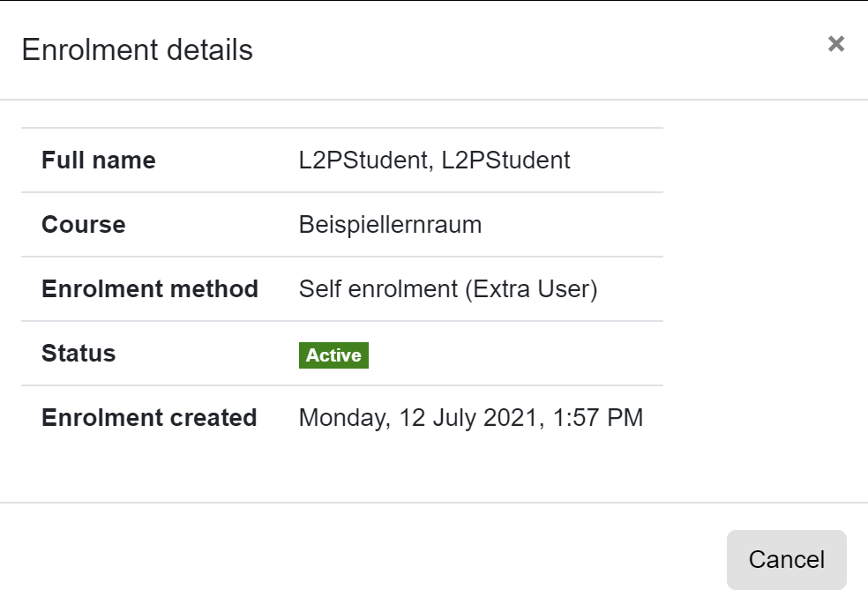This screenshot has width=868, height=612.
Task: Dismiss the dialog using Cancel
Action: (x=786, y=559)
